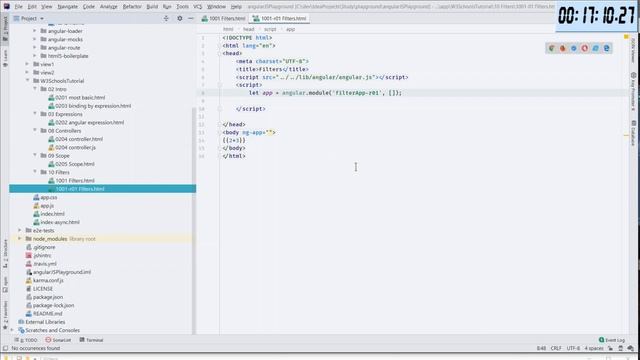Open the Structure tool window

pyautogui.click(x=5, y=253)
